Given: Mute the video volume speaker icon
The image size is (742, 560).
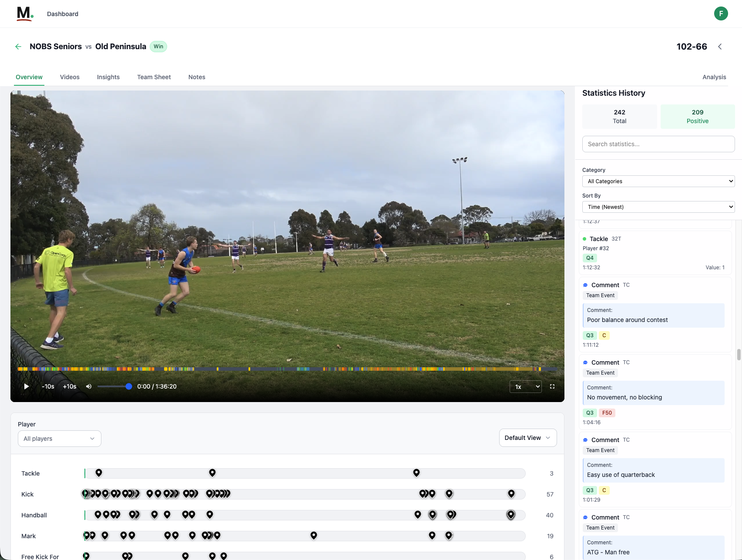Looking at the screenshot, I should pos(89,386).
